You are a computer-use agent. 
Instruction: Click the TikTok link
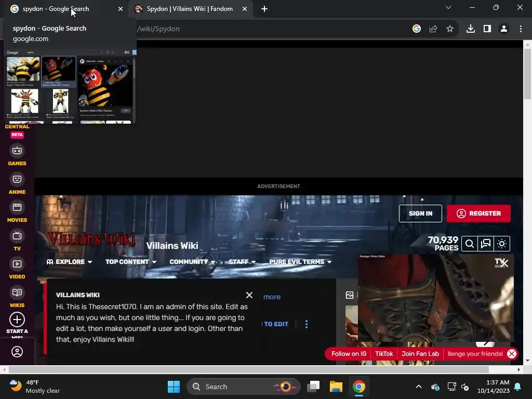[x=384, y=354]
